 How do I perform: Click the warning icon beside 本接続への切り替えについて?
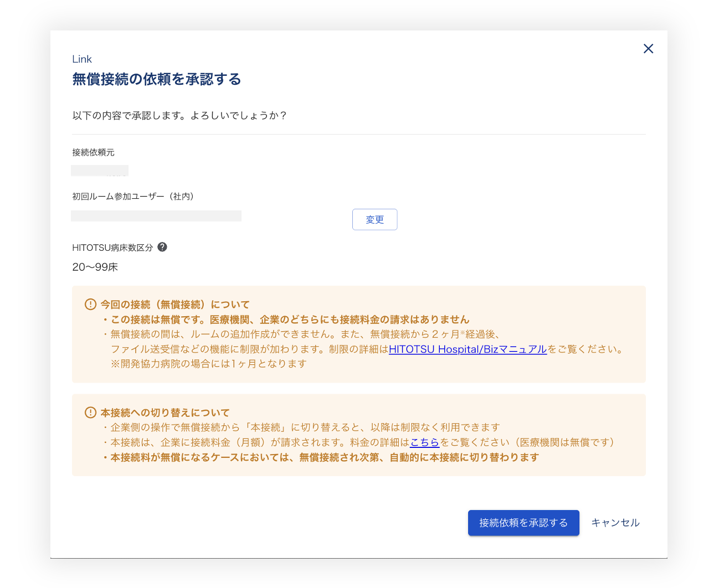(90, 412)
